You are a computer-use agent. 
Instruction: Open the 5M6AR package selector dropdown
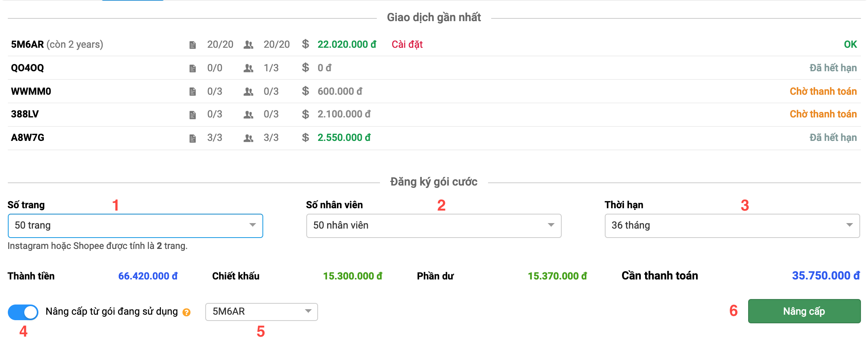coord(261,312)
